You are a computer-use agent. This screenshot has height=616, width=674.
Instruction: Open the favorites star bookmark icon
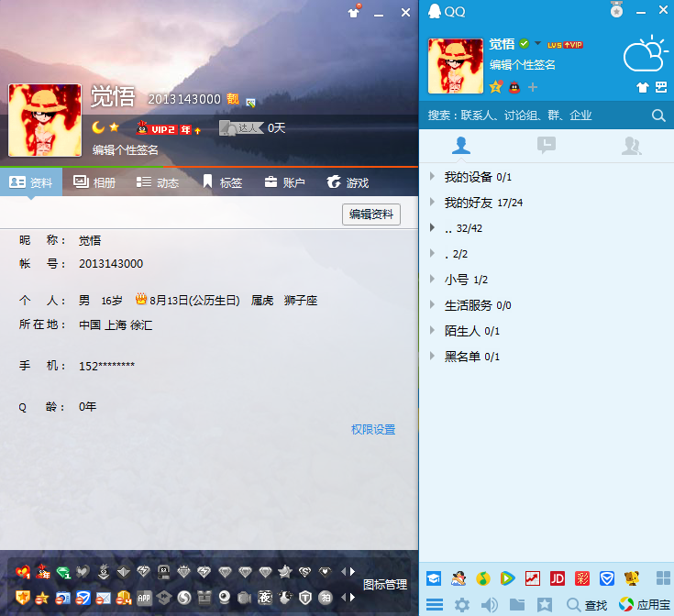pyautogui.click(x=544, y=605)
